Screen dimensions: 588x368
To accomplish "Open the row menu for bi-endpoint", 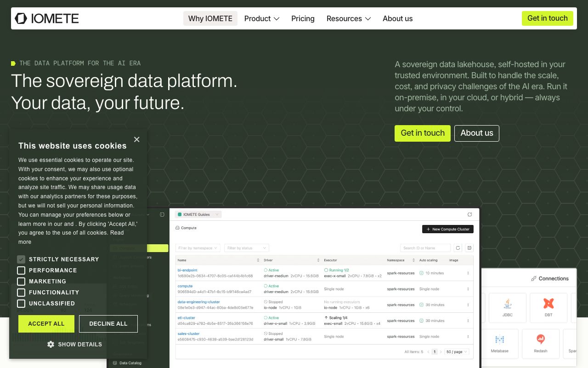I will point(468,273).
